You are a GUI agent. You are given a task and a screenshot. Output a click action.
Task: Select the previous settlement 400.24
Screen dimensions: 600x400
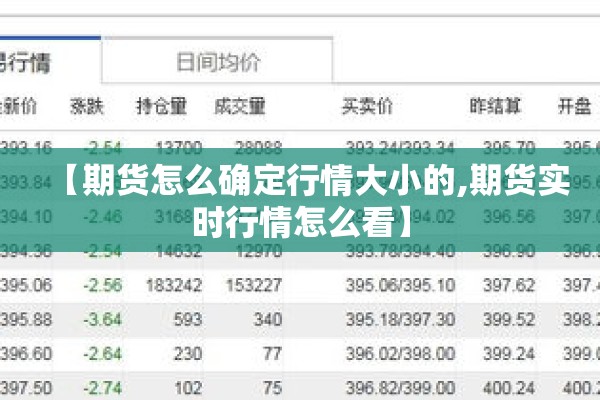pyautogui.click(x=509, y=388)
